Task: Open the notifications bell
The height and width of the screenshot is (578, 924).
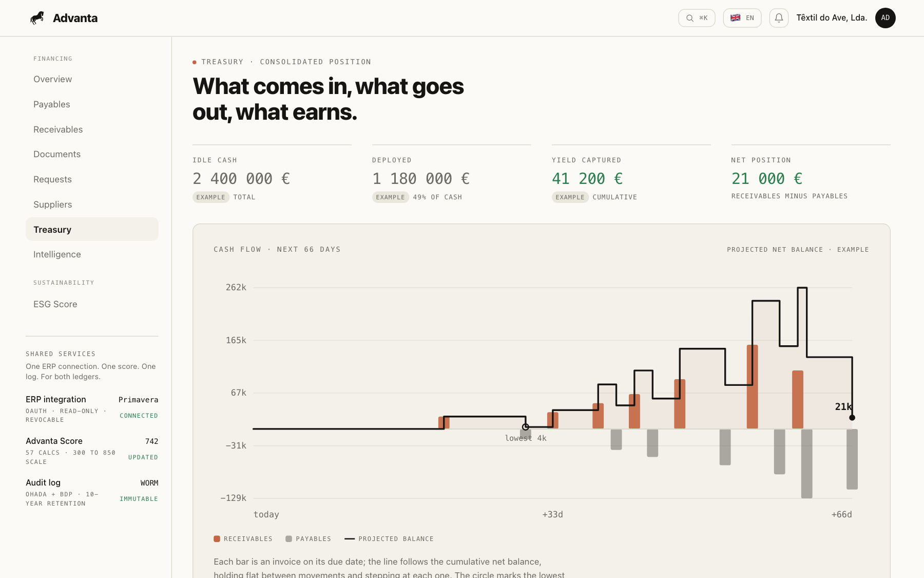Action: coord(779,18)
